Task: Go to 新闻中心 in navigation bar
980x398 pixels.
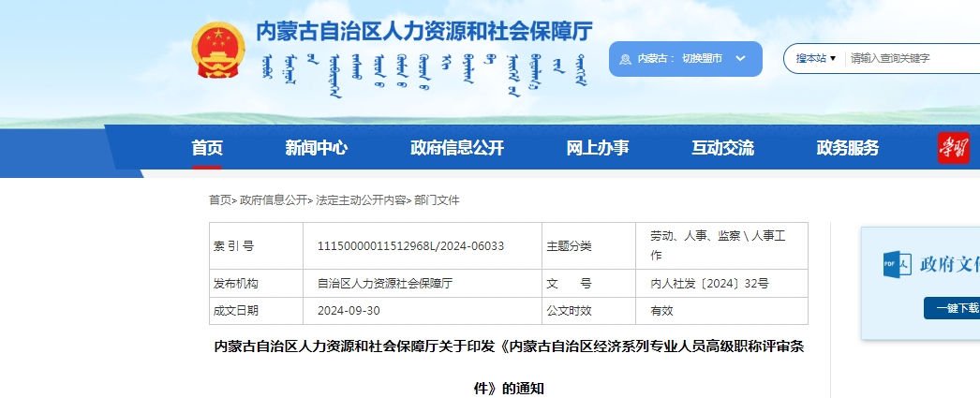Action: click(x=316, y=148)
